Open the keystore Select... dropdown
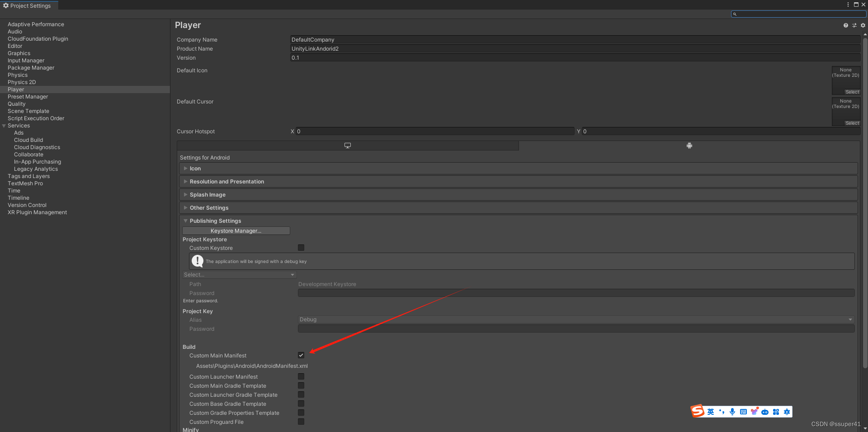868x432 pixels. (x=239, y=275)
